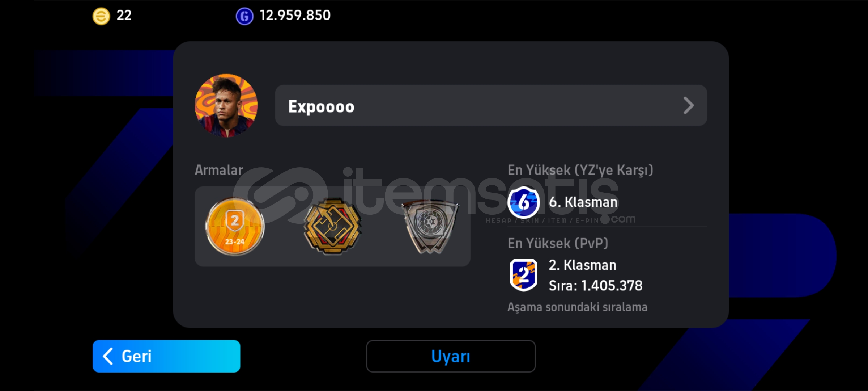Select the silver shield badge

click(x=430, y=227)
